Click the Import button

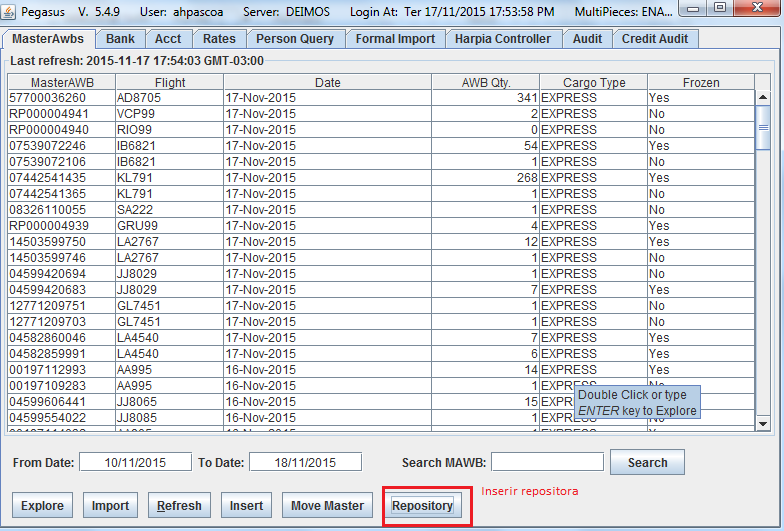(x=110, y=506)
